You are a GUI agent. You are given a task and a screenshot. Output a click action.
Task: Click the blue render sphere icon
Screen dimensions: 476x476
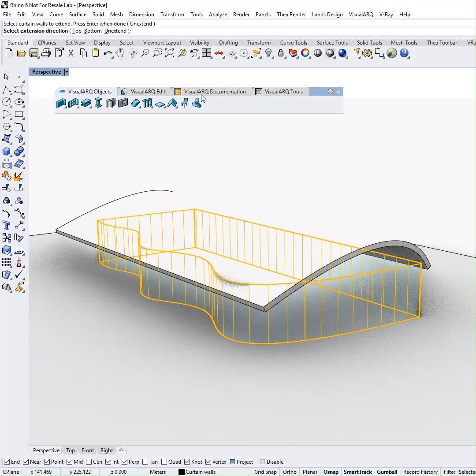(x=342, y=53)
